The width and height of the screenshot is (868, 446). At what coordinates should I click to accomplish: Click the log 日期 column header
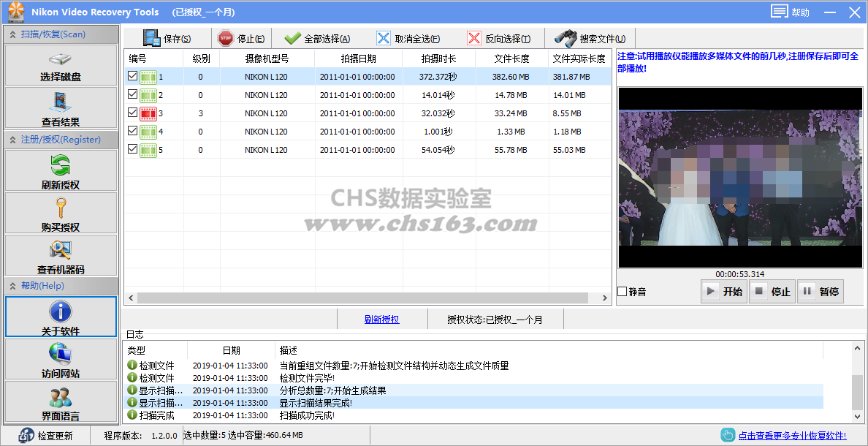point(232,351)
